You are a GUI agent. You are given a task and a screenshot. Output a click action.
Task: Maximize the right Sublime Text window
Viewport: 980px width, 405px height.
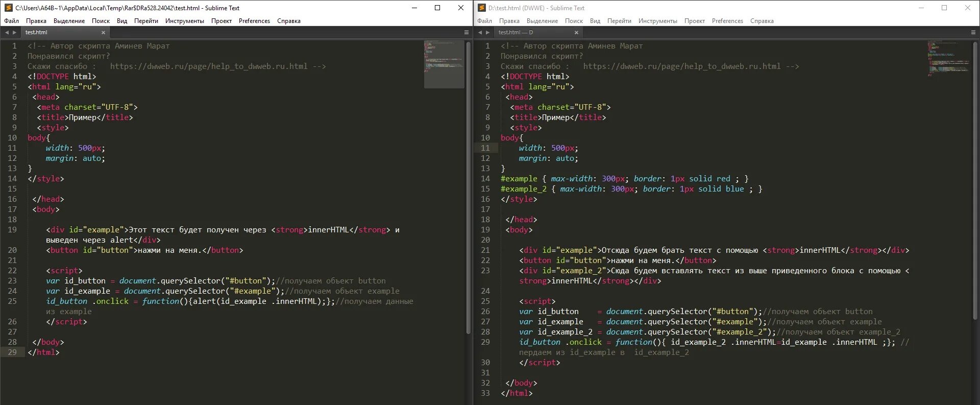tap(944, 8)
